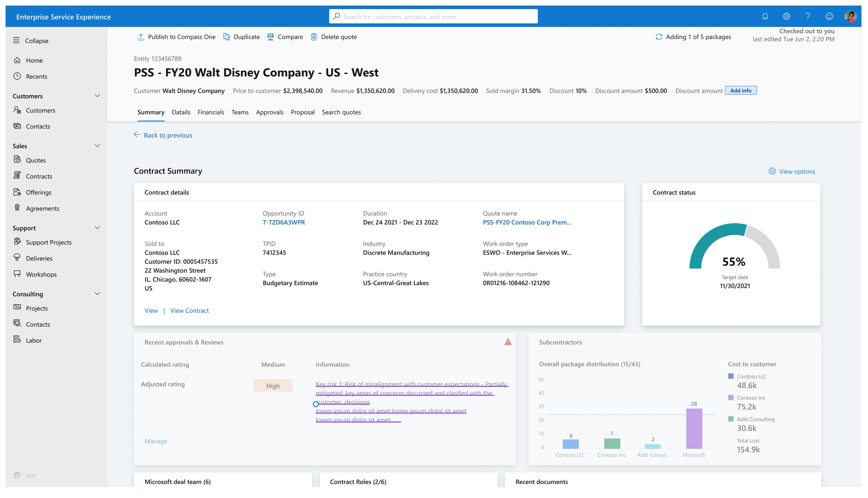Open the Financials tab
Image resolution: width=868 pixels, height=498 pixels.
click(x=211, y=112)
